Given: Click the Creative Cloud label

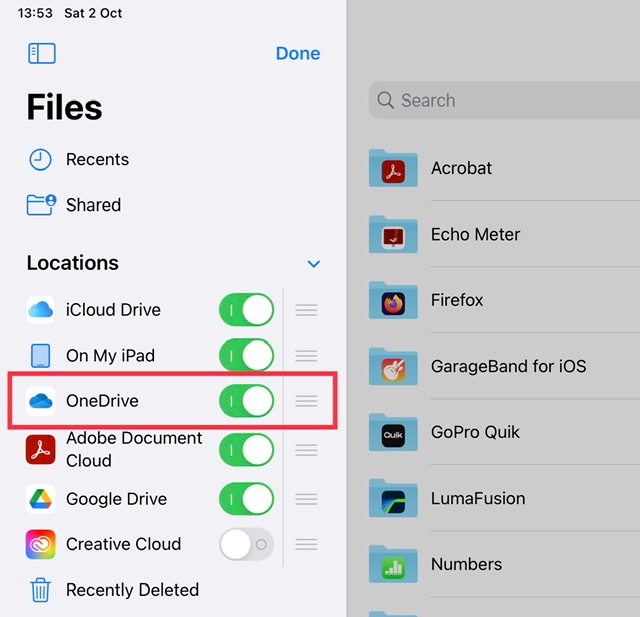Looking at the screenshot, I should [x=124, y=544].
